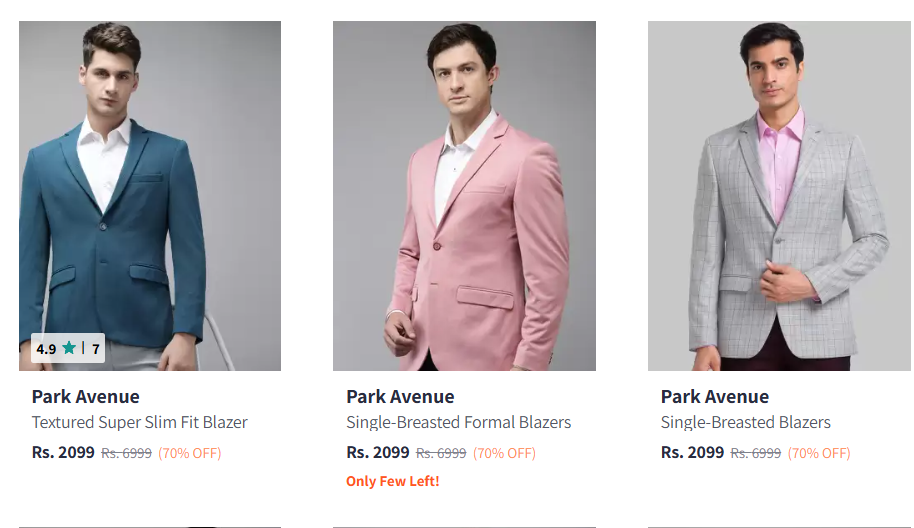
Task: Open Single-Breasted Blazers product title
Action: point(746,422)
